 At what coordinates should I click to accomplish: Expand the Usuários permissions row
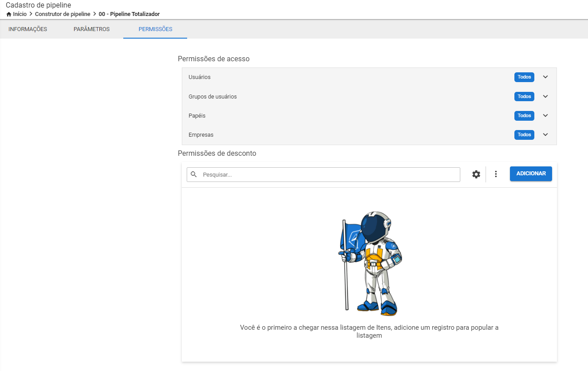(x=545, y=77)
